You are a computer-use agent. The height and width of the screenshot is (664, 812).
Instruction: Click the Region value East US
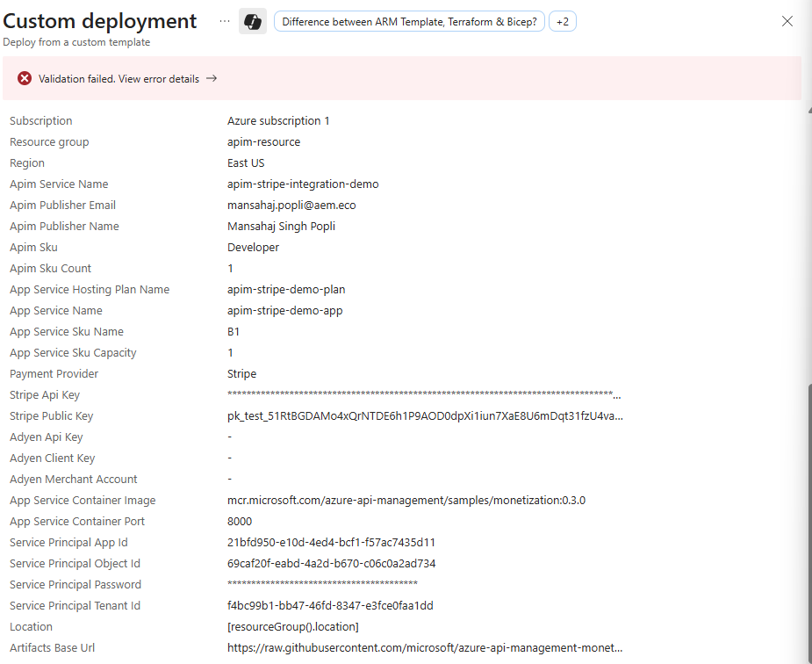click(246, 163)
